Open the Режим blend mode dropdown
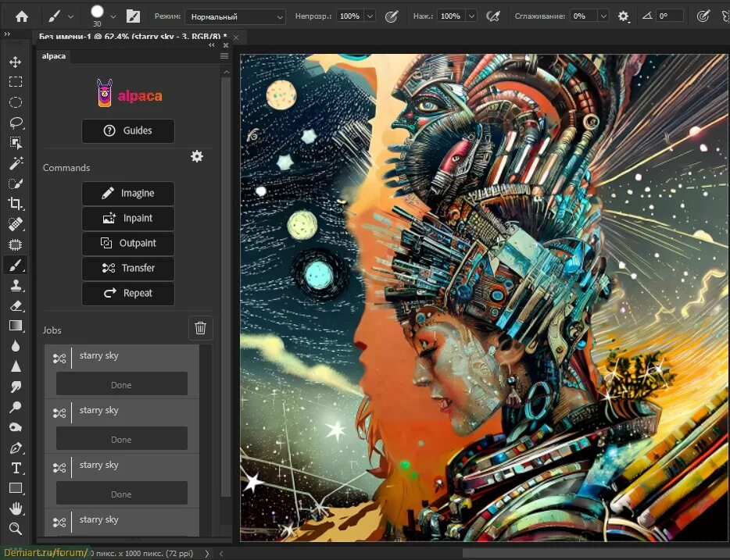 point(235,16)
